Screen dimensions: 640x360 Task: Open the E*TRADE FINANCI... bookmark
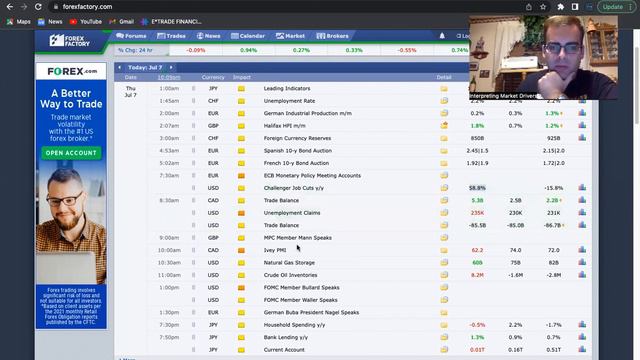click(x=171, y=22)
